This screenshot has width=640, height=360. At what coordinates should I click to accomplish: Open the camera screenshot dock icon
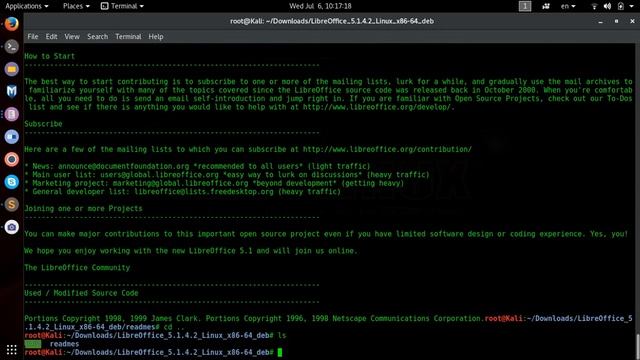(11, 227)
